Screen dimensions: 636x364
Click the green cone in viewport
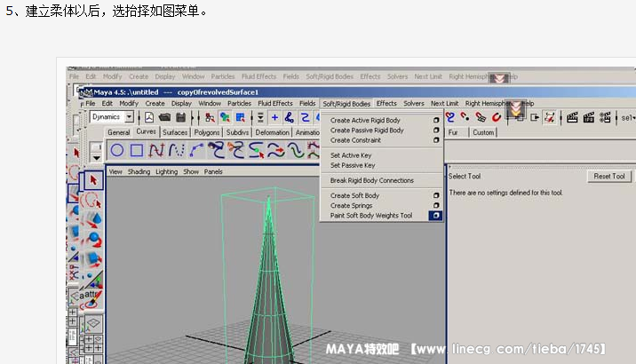pyautogui.click(x=269, y=284)
